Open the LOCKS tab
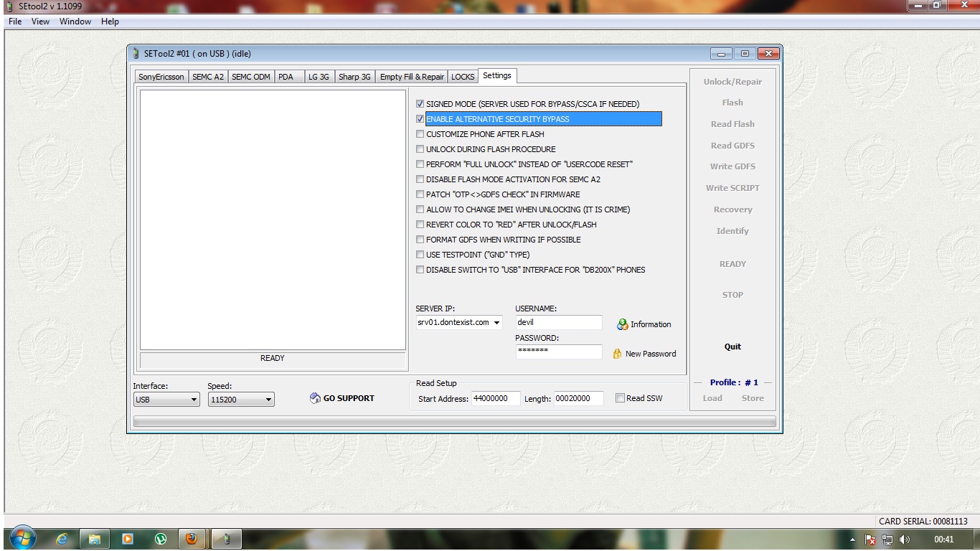980x551 pixels. pyautogui.click(x=463, y=77)
